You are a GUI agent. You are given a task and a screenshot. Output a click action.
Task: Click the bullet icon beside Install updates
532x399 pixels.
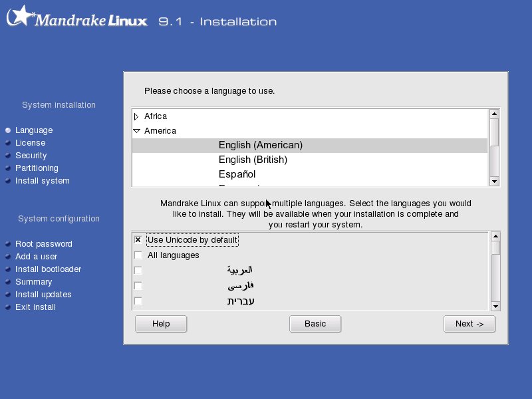(8, 295)
